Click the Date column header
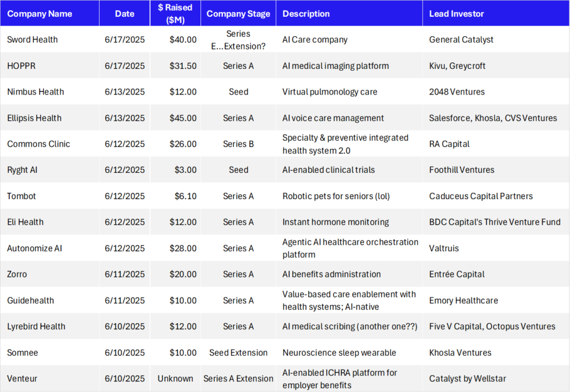The height and width of the screenshot is (392, 570). (x=125, y=13)
